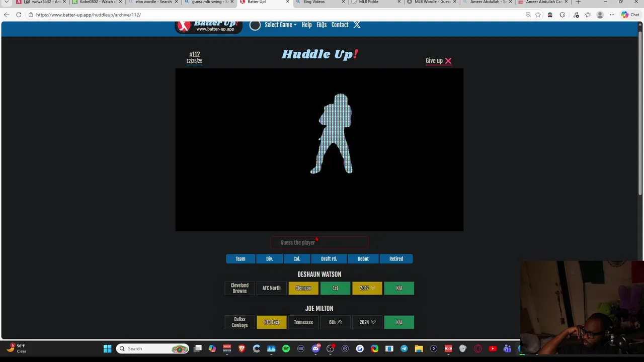Go back in the browser
The width and height of the screenshot is (644, 362).
(7, 15)
